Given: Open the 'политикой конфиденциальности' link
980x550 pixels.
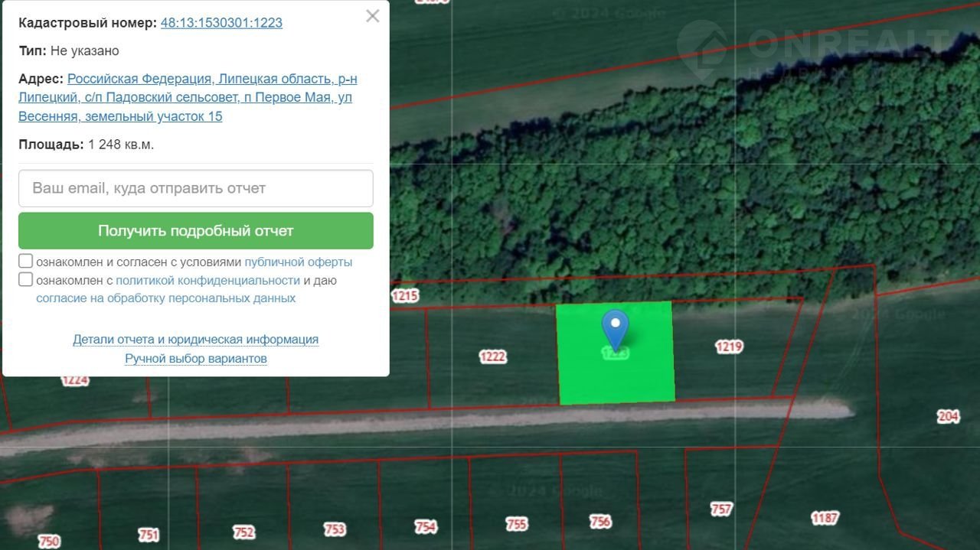Looking at the screenshot, I should pyautogui.click(x=207, y=280).
